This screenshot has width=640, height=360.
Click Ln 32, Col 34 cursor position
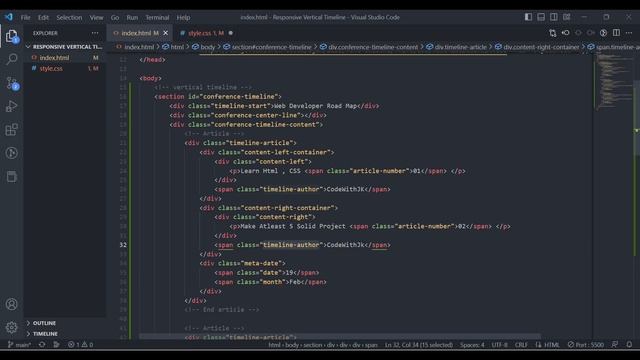[418, 344]
